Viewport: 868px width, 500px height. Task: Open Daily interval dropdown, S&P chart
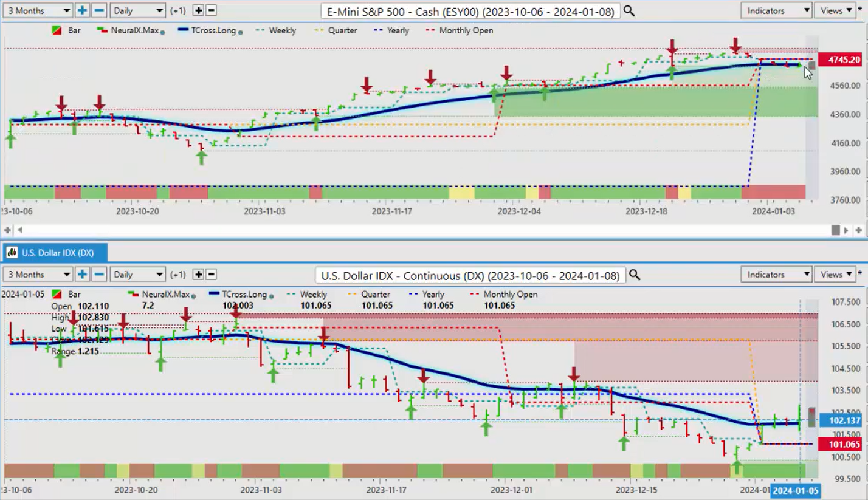coord(137,10)
